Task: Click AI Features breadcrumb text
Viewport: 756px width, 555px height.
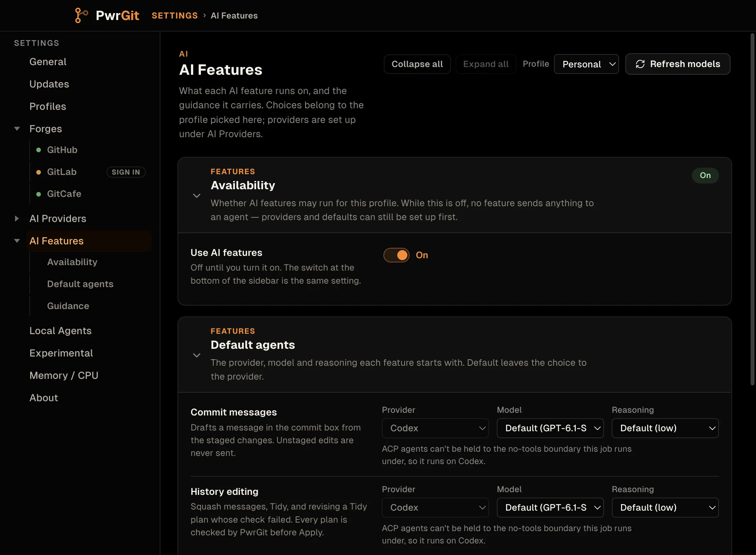Action: click(234, 15)
